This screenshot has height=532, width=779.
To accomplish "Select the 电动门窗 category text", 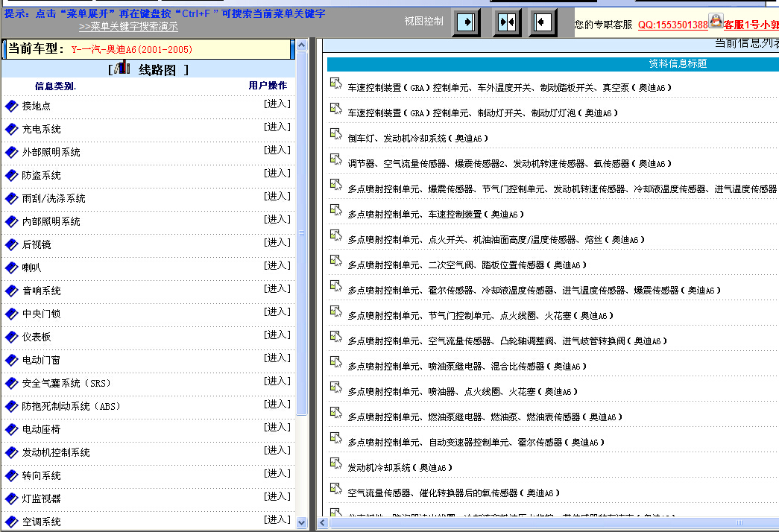I will (41, 360).
